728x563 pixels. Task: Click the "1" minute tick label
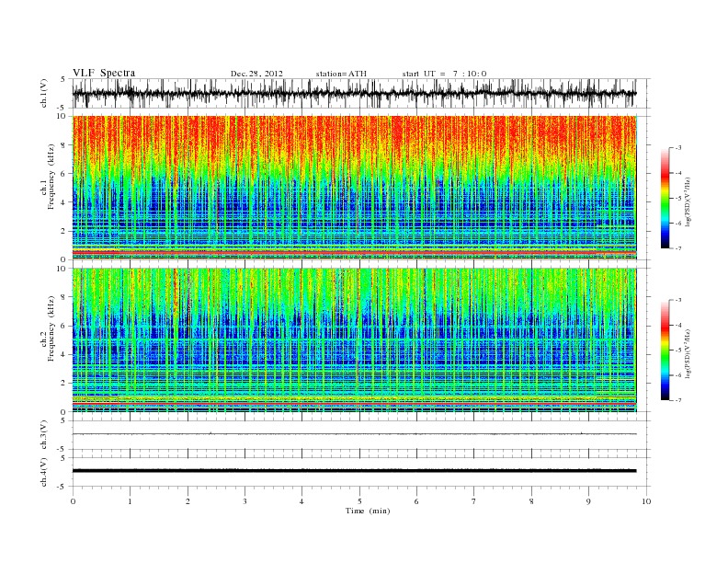130,501
